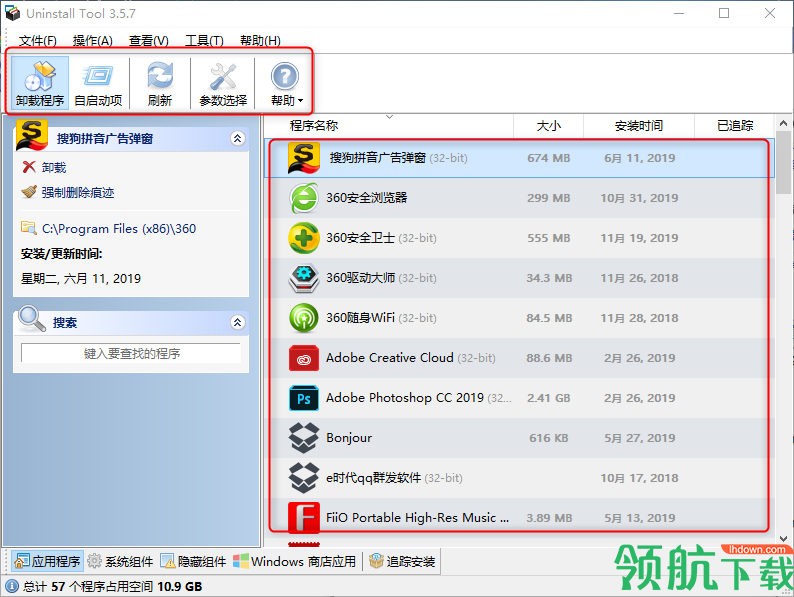Select the 360安全卫士 icon
The image size is (794, 597).
point(304,238)
